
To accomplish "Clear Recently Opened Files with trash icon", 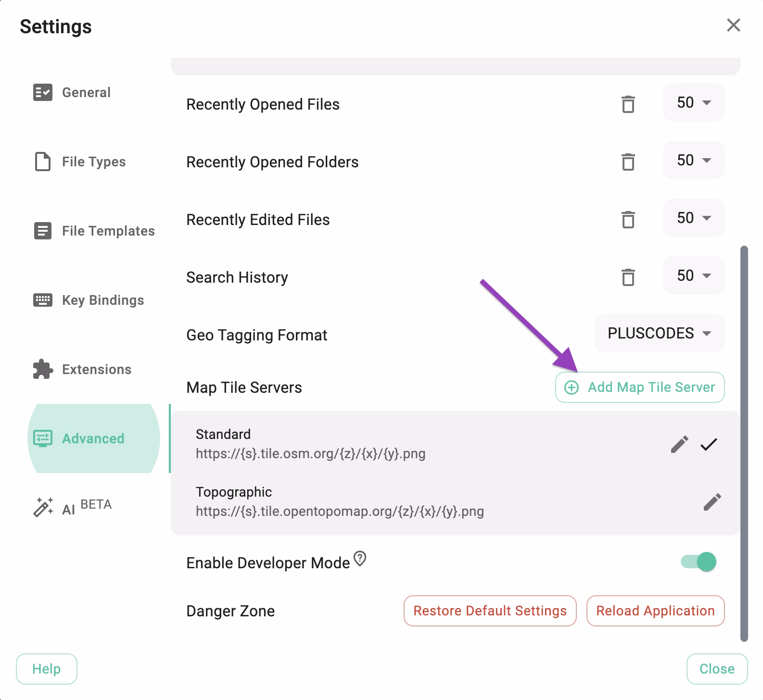I will (628, 104).
